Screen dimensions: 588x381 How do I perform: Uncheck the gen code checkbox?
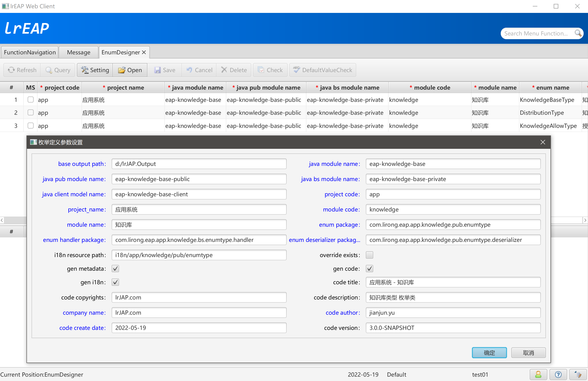(x=369, y=269)
